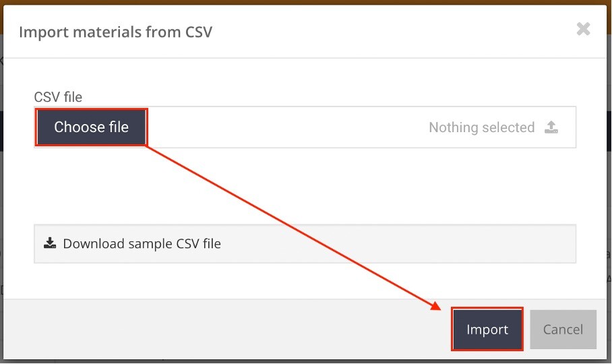Viewport: 612px width, 364px height.
Task: Click the orange page strip above the dialog
Action: point(305,2)
